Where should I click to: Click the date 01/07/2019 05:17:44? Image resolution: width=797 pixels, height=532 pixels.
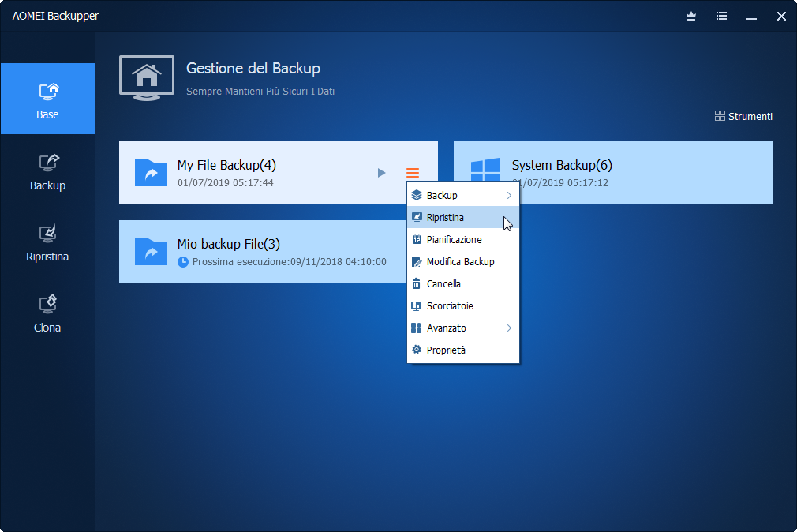(225, 182)
